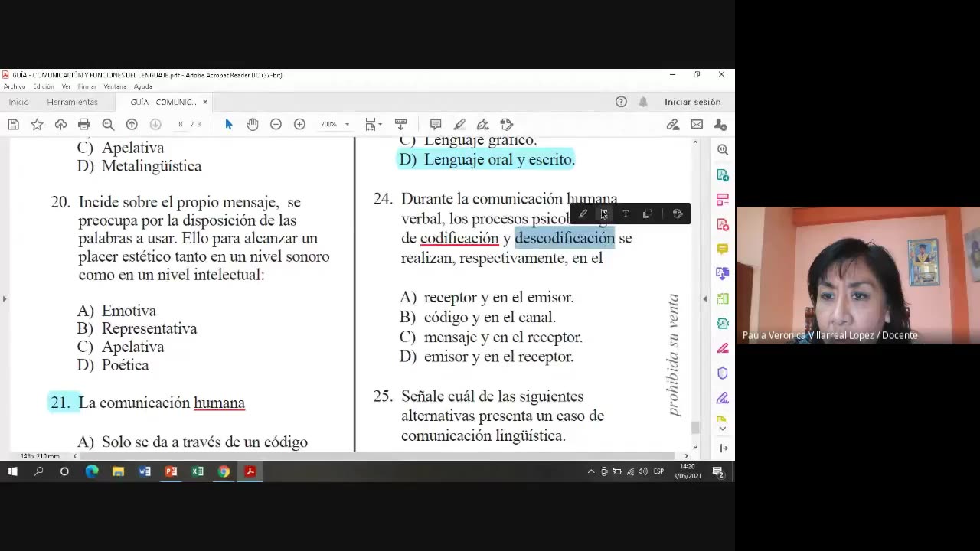Switch to Herramientas tab
The height and width of the screenshot is (551, 980).
tap(73, 102)
